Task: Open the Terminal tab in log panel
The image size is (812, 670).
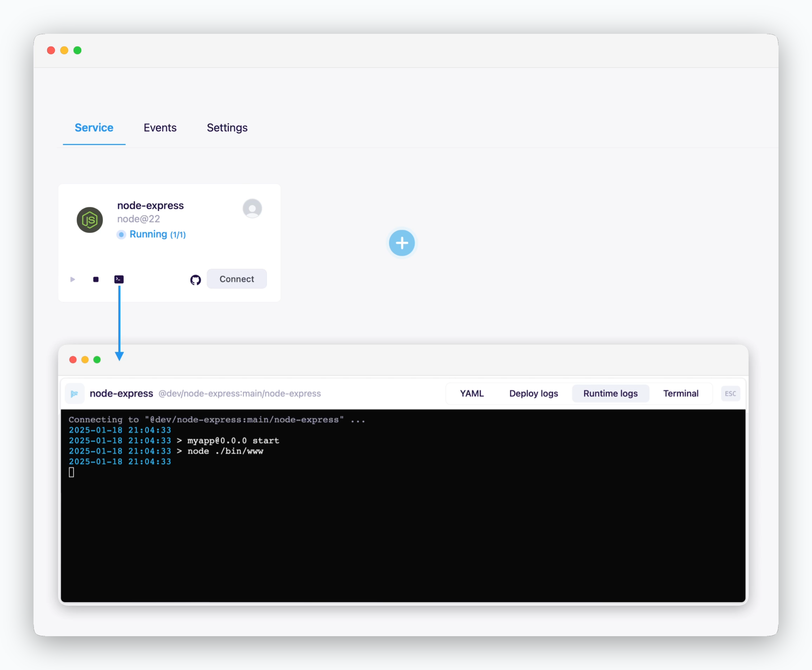Action: 681,393
